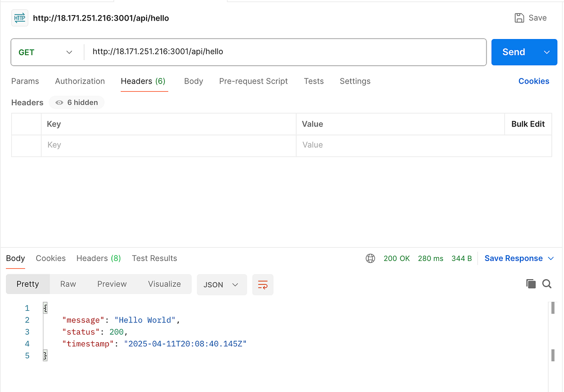
Task: Toggle line wrapping in the response viewer
Action: click(263, 284)
